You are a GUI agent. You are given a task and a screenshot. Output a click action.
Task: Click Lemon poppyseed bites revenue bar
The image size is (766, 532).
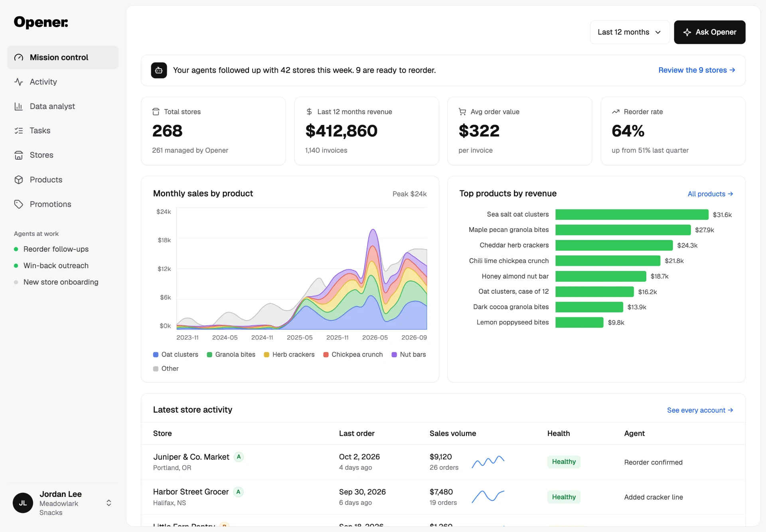coord(579,322)
